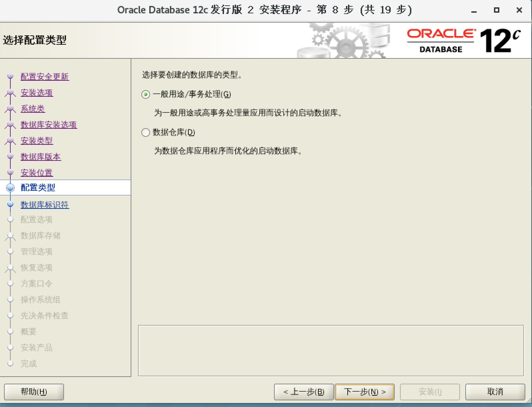Viewport: 532px width, 407px height.
Task: Click the installer window title bar text
Action: point(265,10)
